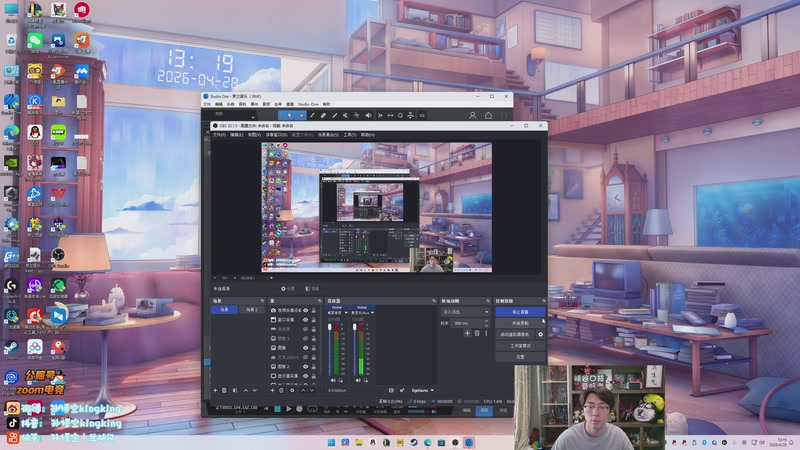Enable 工作室模式 studio mode button
The width and height of the screenshot is (800, 450).
click(520, 346)
